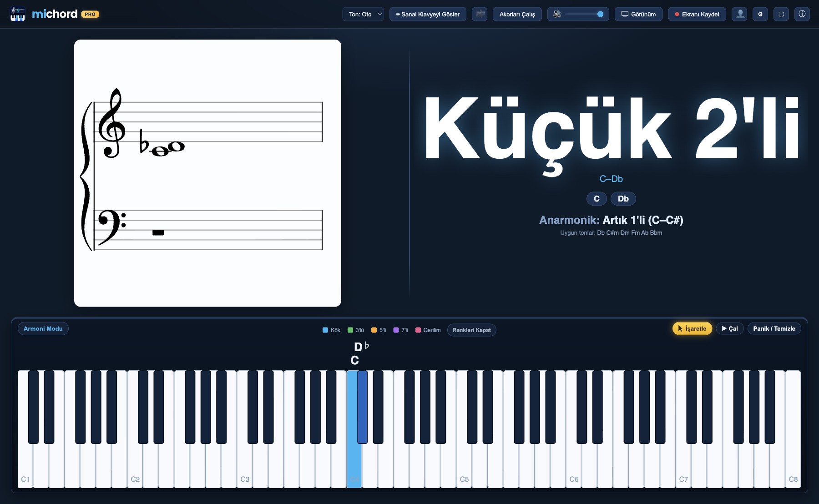Click the Anarmonik: Artık 1'li (C–C#) text
This screenshot has width=819, height=504.
pos(611,220)
